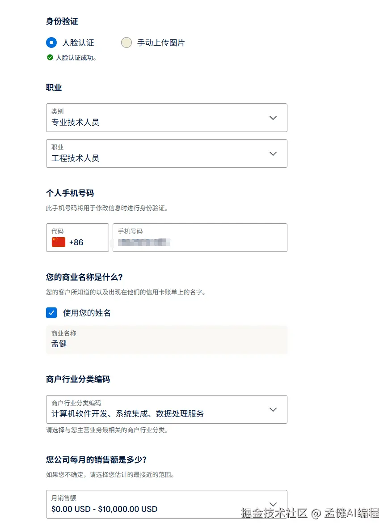Select the 手动上传图片 radio option

click(x=126, y=43)
